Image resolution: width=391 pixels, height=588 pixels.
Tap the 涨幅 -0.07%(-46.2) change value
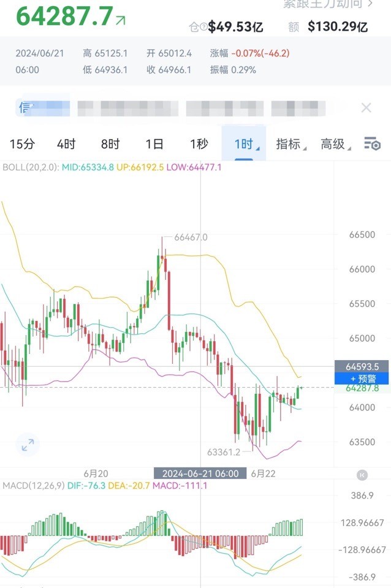pyautogui.click(x=250, y=53)
